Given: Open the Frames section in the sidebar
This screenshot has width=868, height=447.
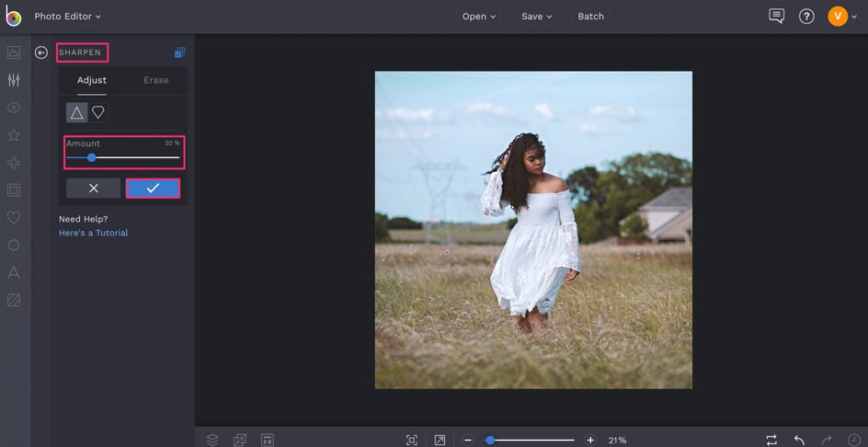Looking at the screenshot, I should tap(14, 190).
